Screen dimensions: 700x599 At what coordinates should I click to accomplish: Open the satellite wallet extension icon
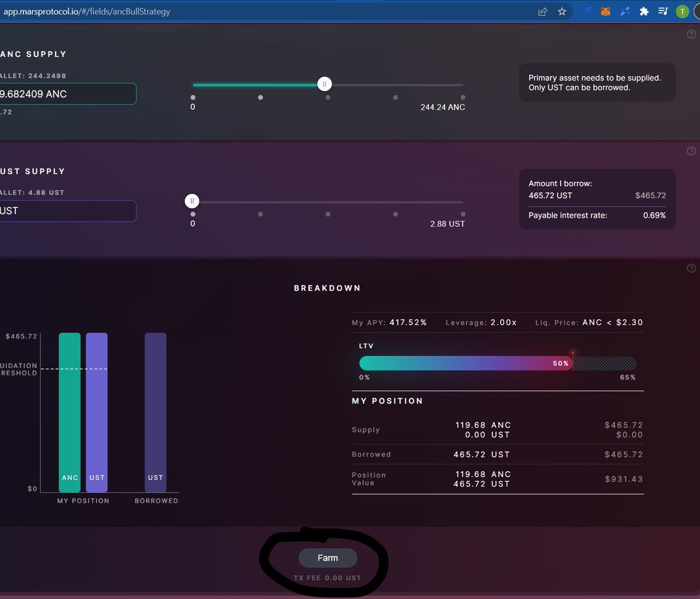625,11
